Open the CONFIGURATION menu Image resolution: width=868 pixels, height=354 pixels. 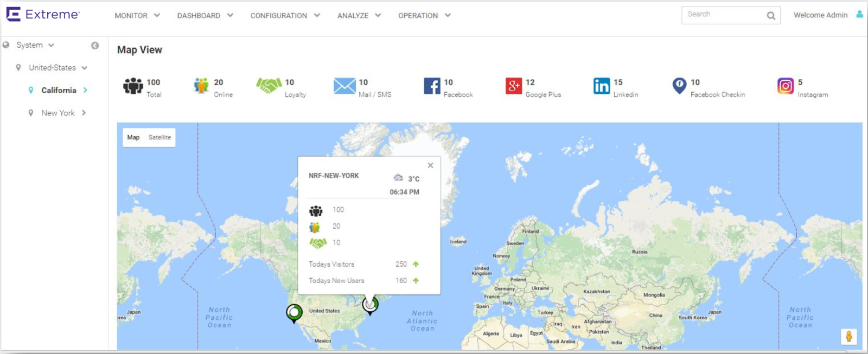coord(285,16)
